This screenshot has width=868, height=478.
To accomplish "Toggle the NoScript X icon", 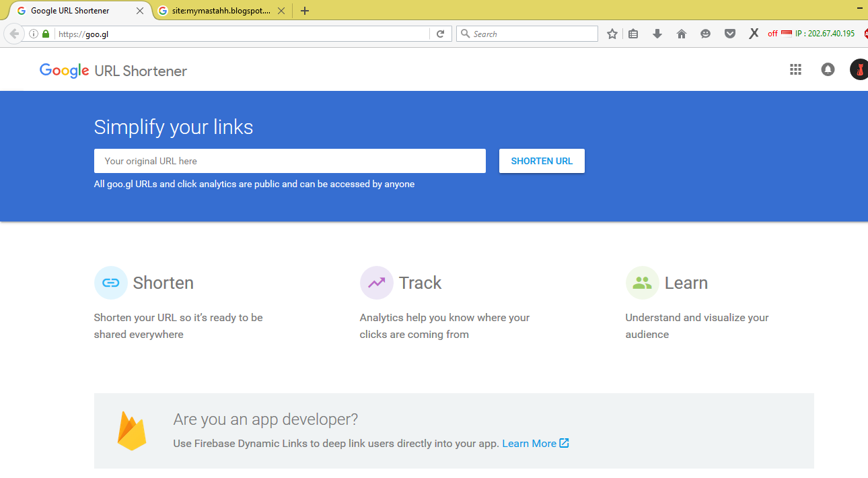I will (x=753, y=33).
